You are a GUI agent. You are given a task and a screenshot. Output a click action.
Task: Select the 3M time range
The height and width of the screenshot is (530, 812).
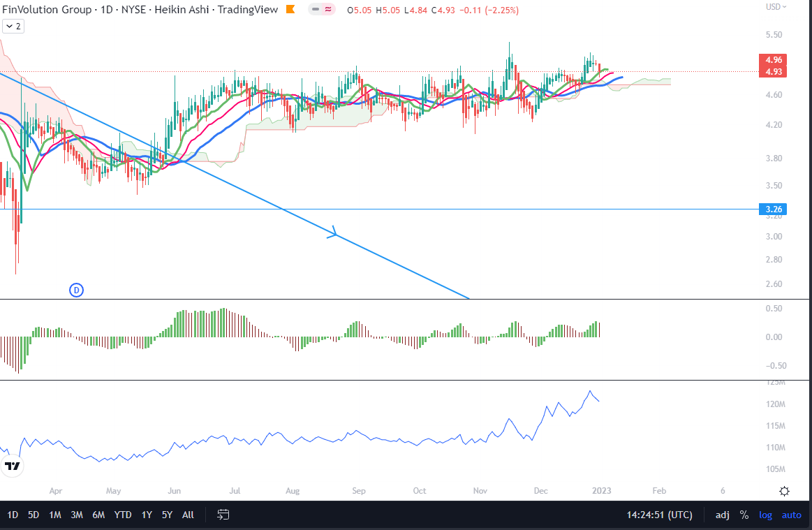click(x=77, y=515)
